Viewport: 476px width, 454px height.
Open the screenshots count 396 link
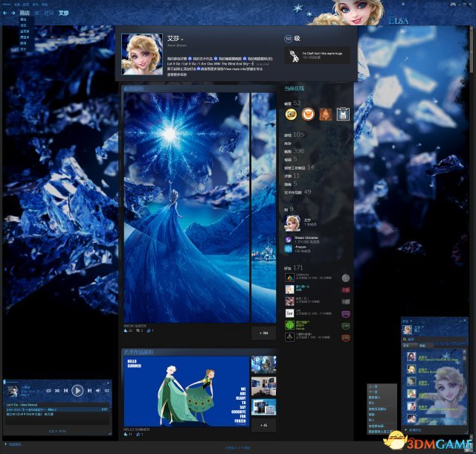tap(295, 151)
